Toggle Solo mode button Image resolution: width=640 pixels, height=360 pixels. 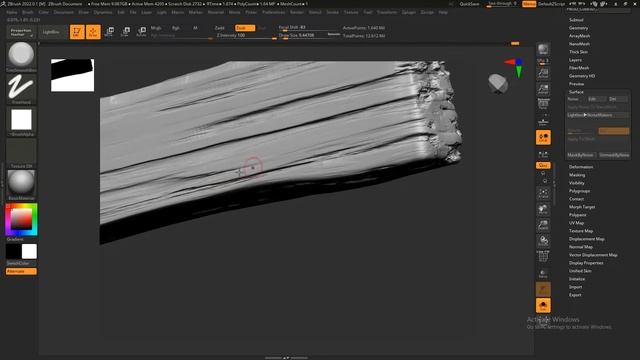click(543, 305)
